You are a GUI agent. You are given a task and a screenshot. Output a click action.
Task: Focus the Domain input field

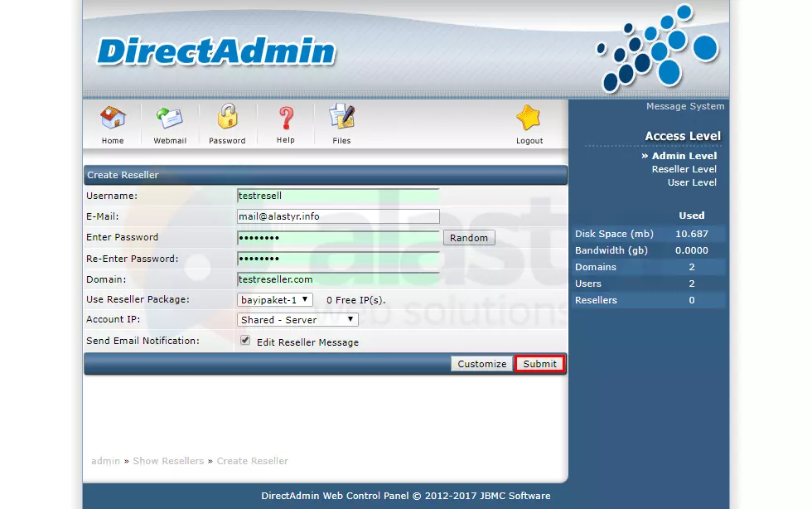(338, 279)
